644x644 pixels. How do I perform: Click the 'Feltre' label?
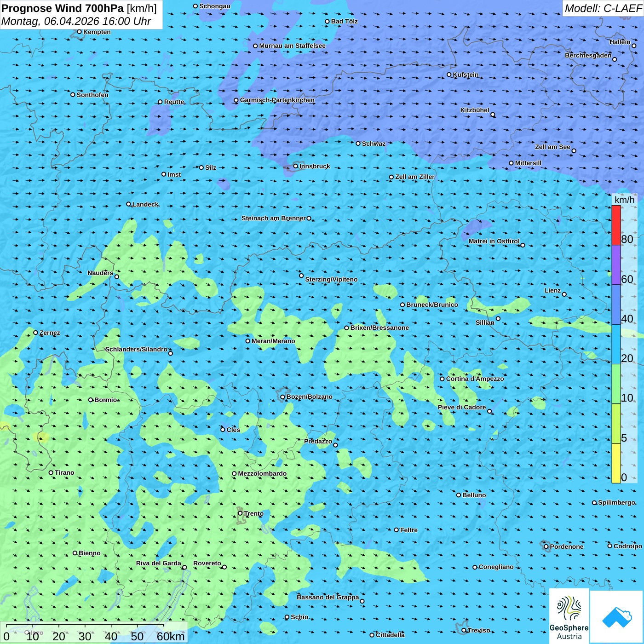pyautogui.click(x=409, y=530)
